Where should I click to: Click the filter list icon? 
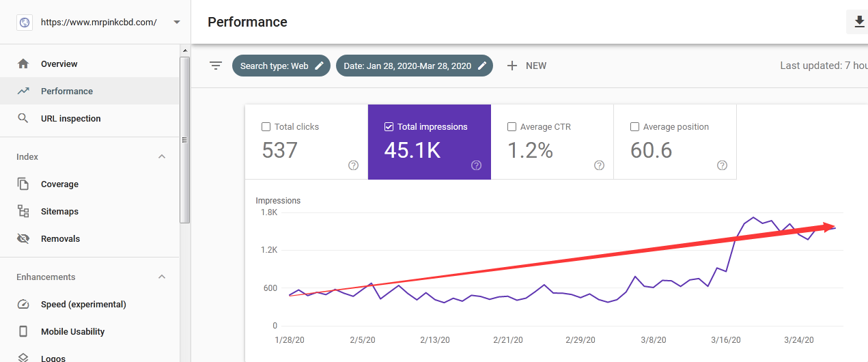coord(216,66)
